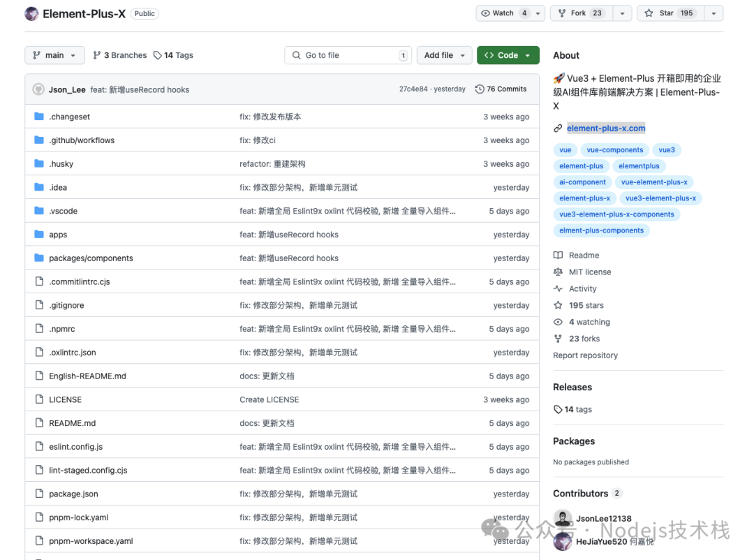The width and height of the screenshot is (754, 560).
Task: Click the Activity icon in About section
Action: tap(557, 288)
